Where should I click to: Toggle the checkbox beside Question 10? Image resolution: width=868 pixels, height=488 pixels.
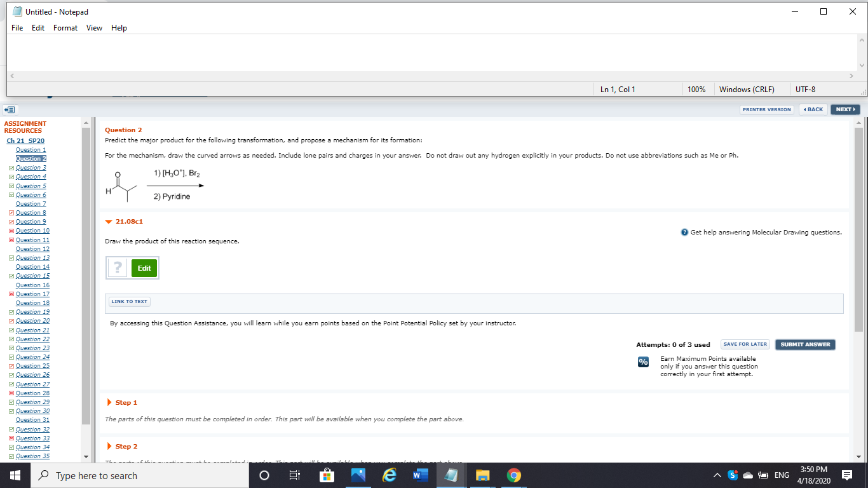pyautogui.click(x=11, y=230)
